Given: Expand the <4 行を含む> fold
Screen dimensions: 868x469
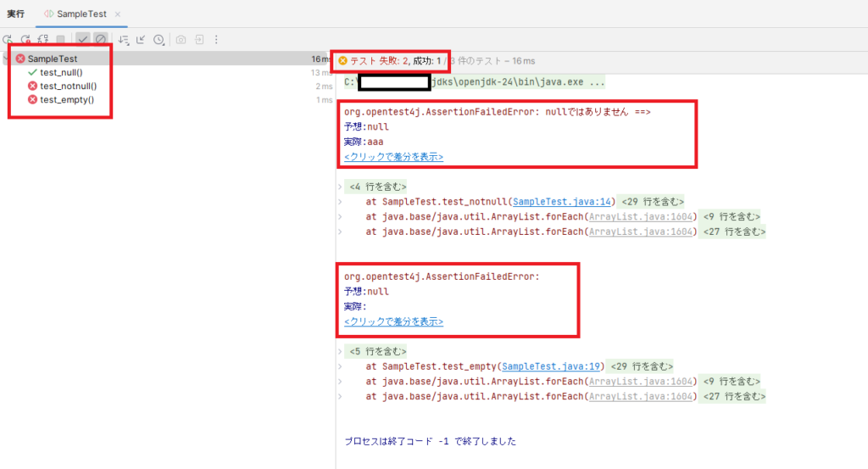Looking at the screenshot, I should click(377, 187).
